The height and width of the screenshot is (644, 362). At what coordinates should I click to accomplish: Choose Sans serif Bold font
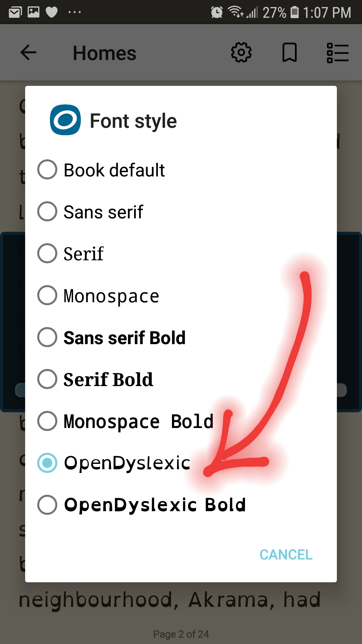pos(181,337)
